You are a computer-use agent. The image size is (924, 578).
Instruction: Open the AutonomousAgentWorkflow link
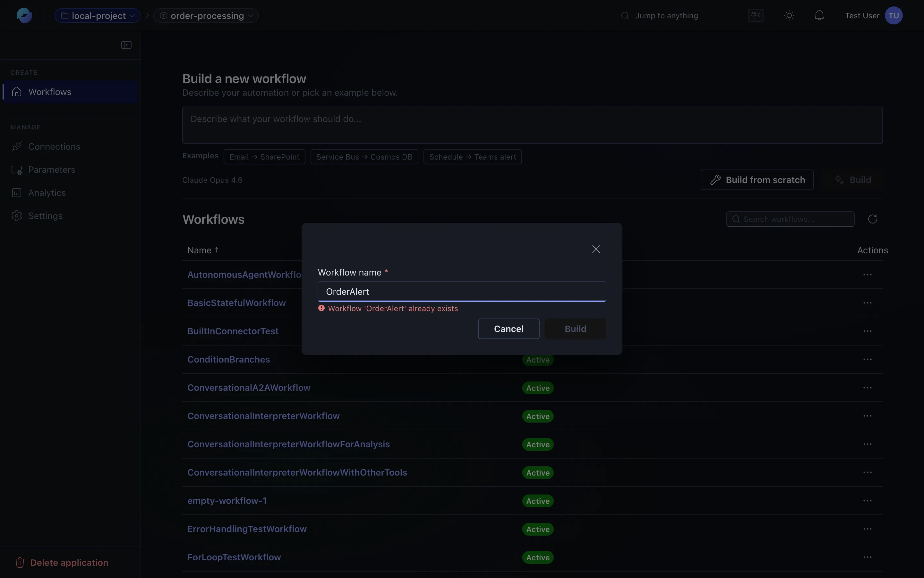[x=244, y=275]
